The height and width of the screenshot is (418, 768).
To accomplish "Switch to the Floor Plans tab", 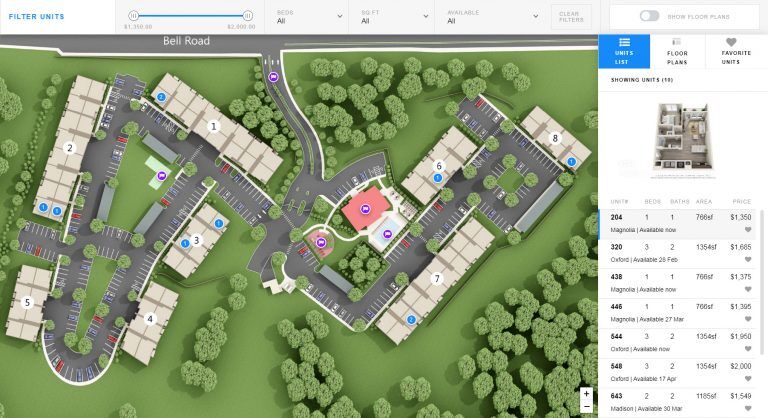I will (x=677, y=52).
